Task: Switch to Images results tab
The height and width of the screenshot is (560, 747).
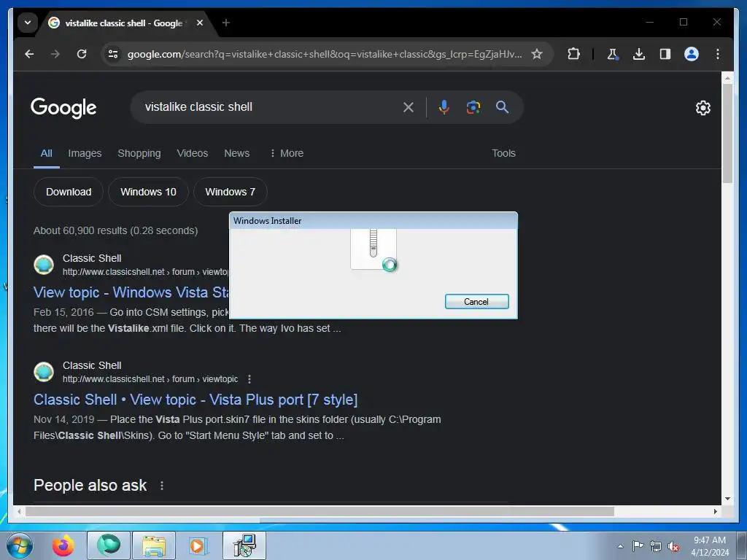Action: 85,153
